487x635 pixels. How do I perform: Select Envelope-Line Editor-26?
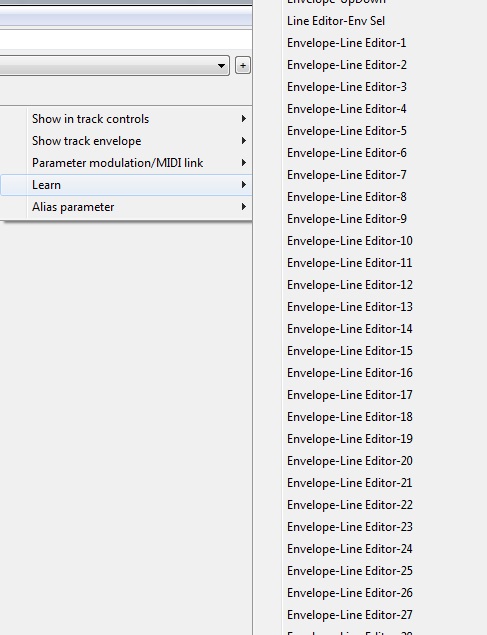coord(350,593)
